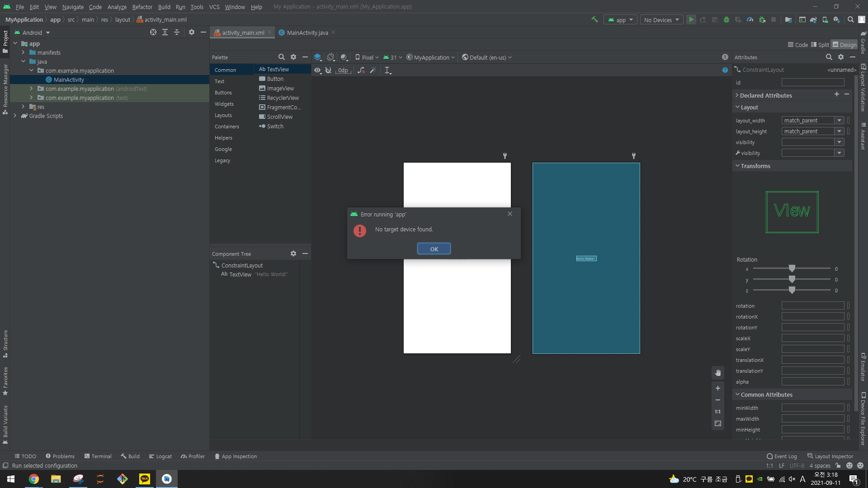868x488 pixels.
Task: Open the Logcat tool window
Action: (160, 456)
